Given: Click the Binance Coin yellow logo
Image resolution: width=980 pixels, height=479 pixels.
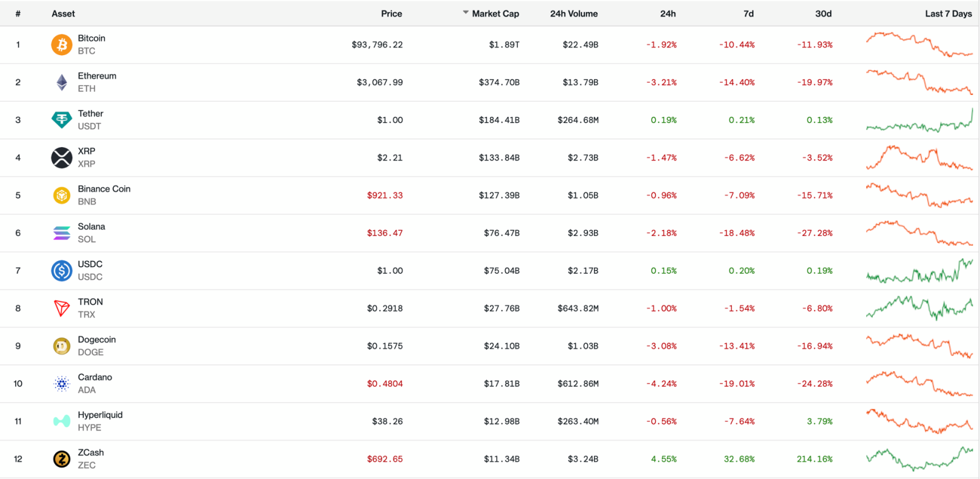Looking at the screenshot, I should (61, 195).
